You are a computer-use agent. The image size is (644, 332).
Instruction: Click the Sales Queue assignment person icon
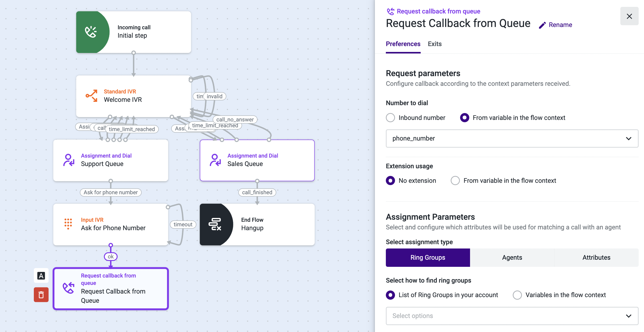[215, 160]
